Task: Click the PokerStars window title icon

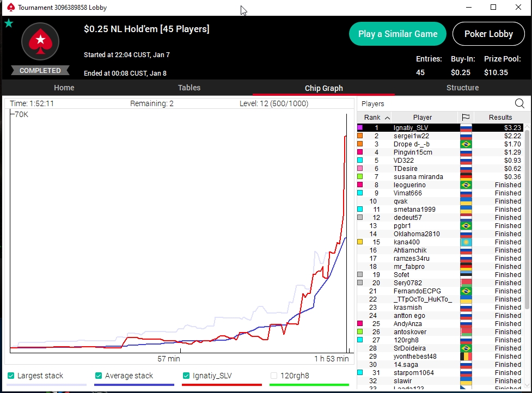Action: (11, 7)
